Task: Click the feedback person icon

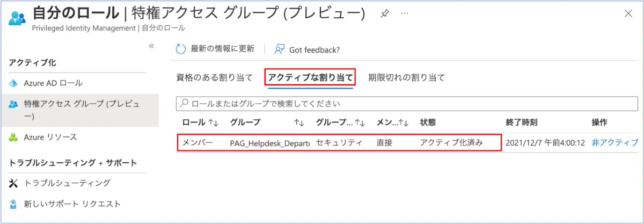Action: [279, 49]
